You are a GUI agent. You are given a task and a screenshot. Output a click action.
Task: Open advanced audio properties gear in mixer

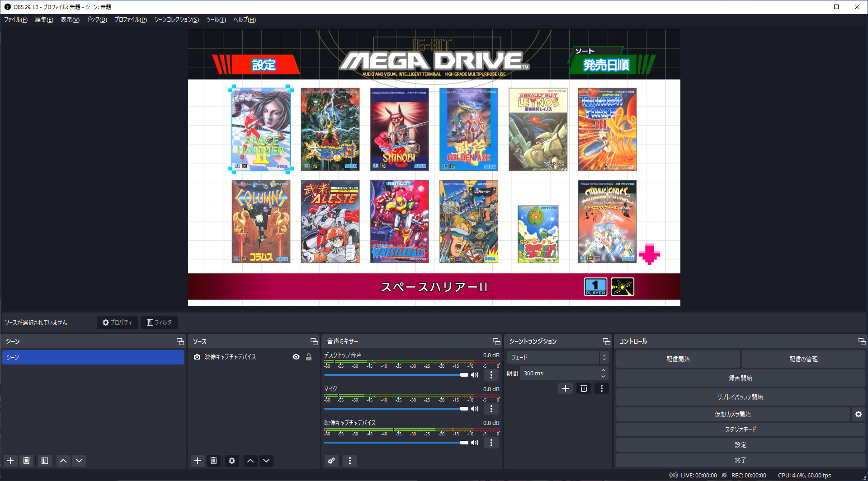point(331,461)
